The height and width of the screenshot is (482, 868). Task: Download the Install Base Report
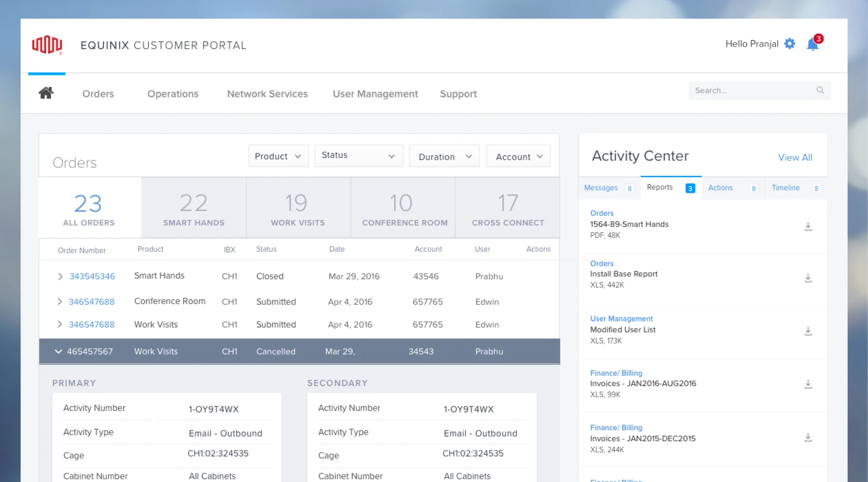(x=808, y=278)
